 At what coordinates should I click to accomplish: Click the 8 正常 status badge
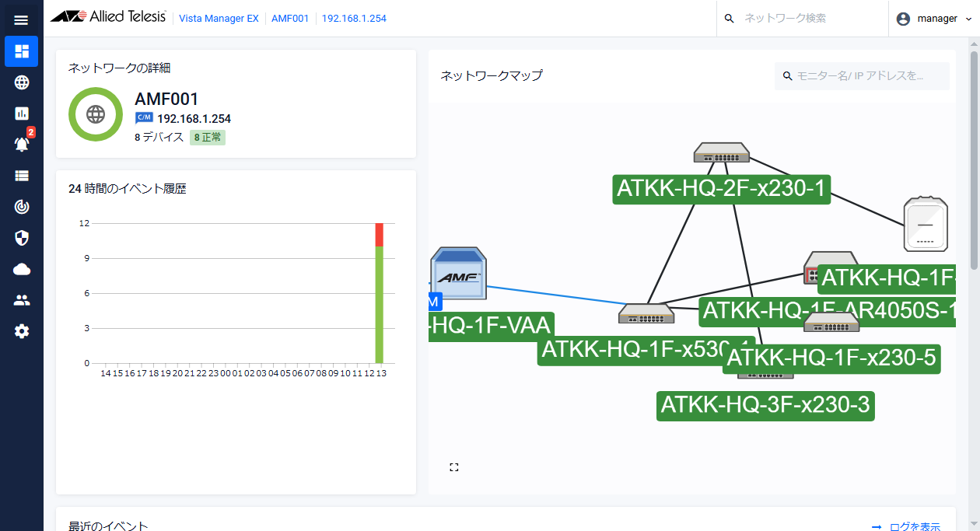click(208, 138)
